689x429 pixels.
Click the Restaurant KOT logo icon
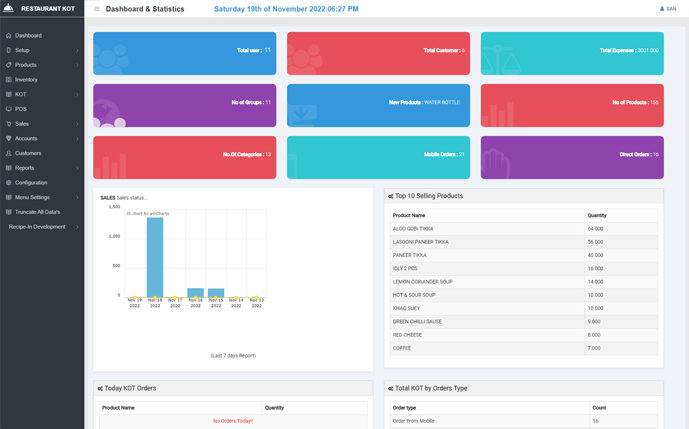[9, 8]
